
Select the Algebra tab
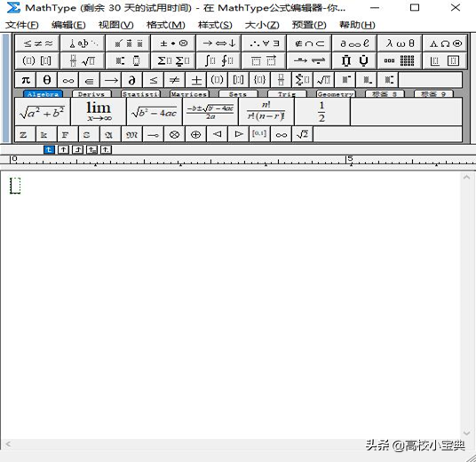point(43,94)
